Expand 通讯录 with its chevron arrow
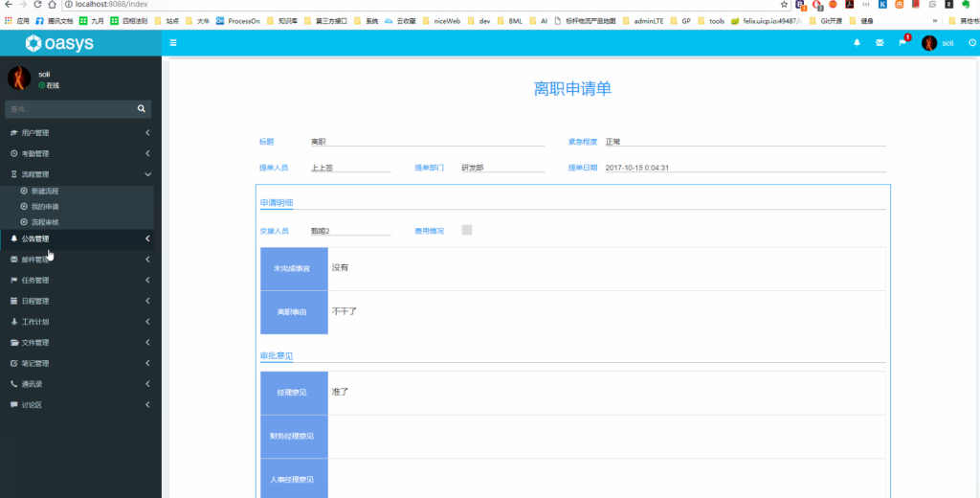This screenshot has width=980, height=498. click(147, 383)
